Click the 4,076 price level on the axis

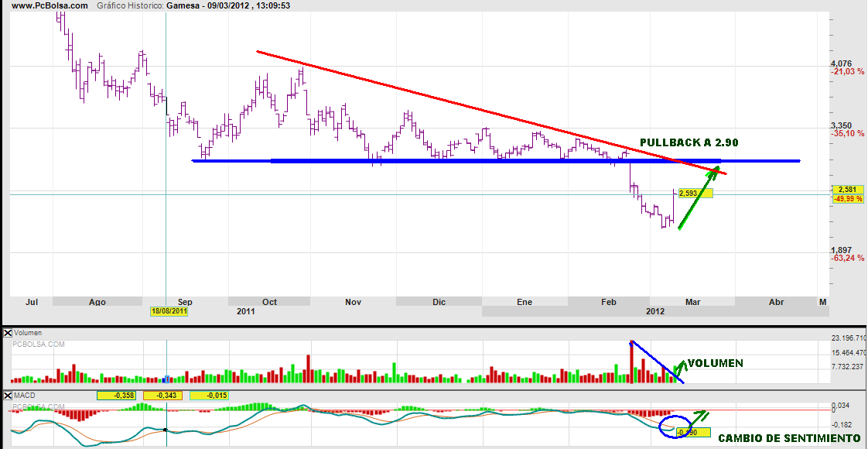840,63
